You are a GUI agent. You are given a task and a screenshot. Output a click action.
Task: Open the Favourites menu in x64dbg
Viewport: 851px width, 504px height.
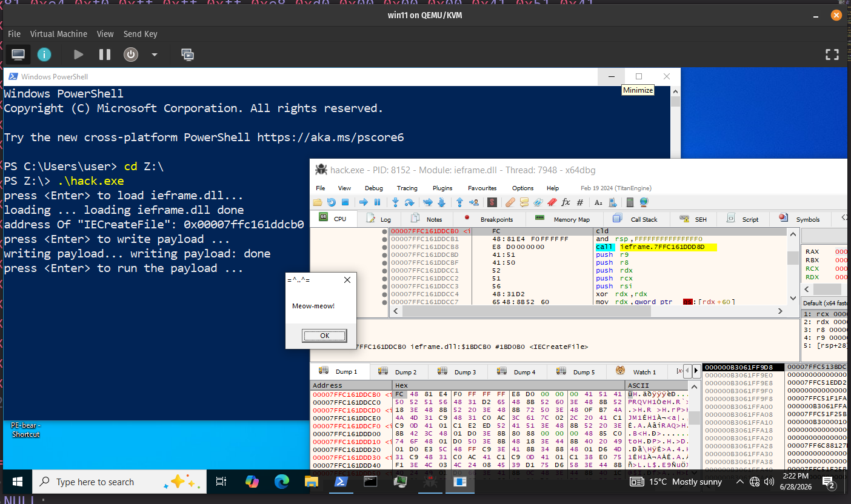click(482, 188)
